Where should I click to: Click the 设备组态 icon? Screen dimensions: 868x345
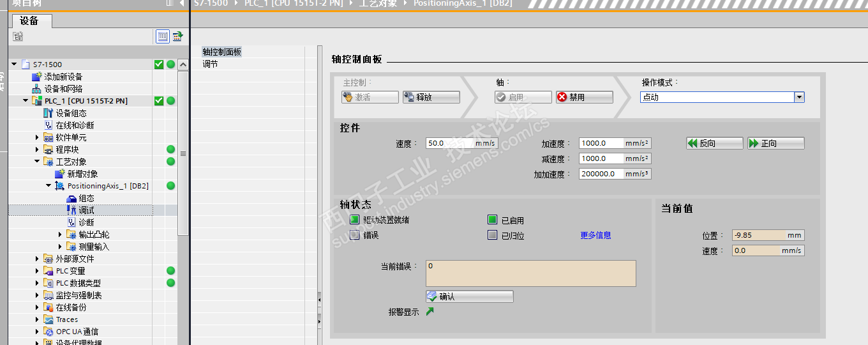[49, 113]
